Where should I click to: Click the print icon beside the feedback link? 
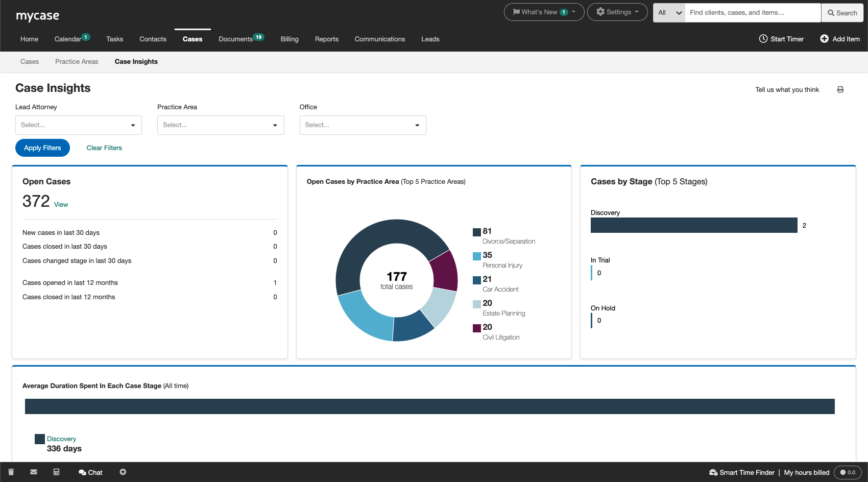(840, 89)
